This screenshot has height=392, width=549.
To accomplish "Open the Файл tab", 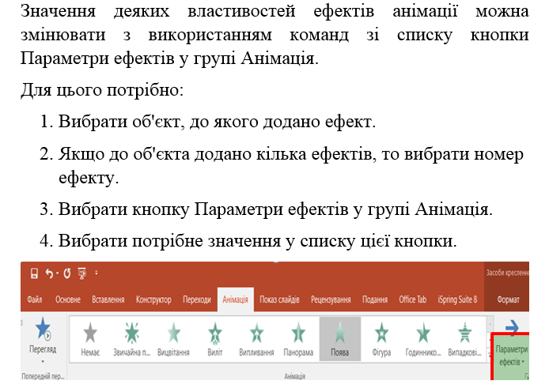I will coord(35,300).
